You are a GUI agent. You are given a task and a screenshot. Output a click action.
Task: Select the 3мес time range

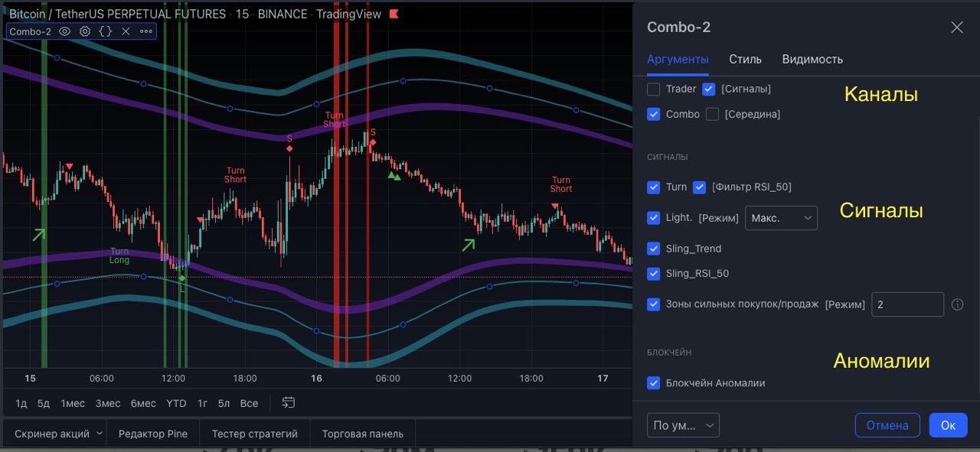tap(108, 403)
